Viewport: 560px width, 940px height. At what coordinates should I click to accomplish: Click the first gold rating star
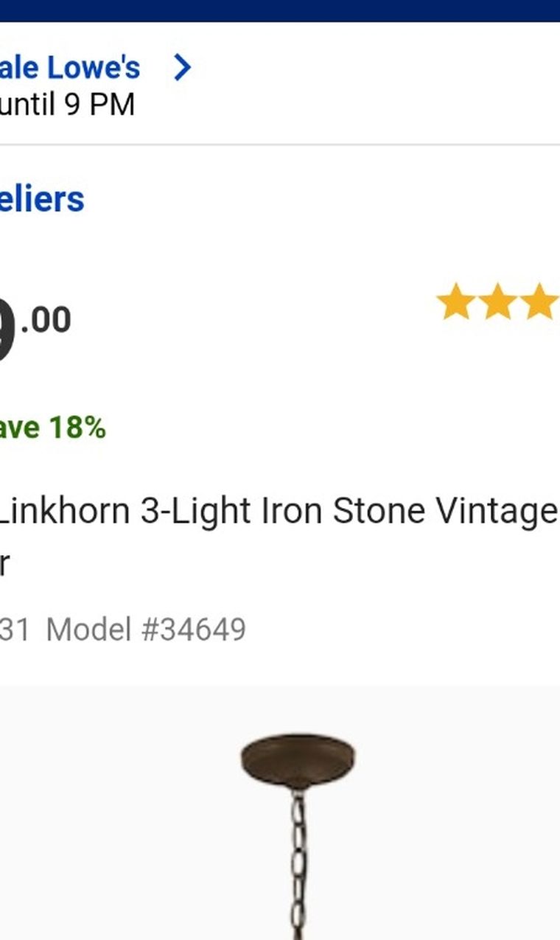pyautogui.click(x=455, y=302)
